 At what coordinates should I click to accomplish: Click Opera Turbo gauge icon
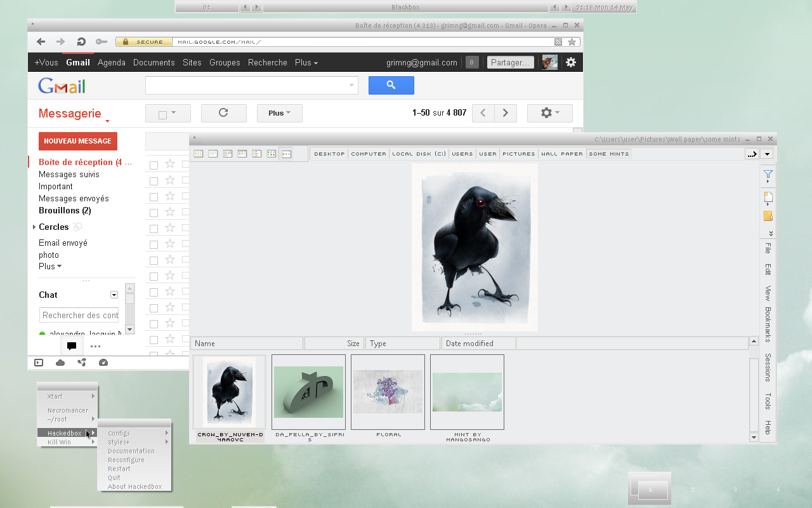tap(103, 363)
